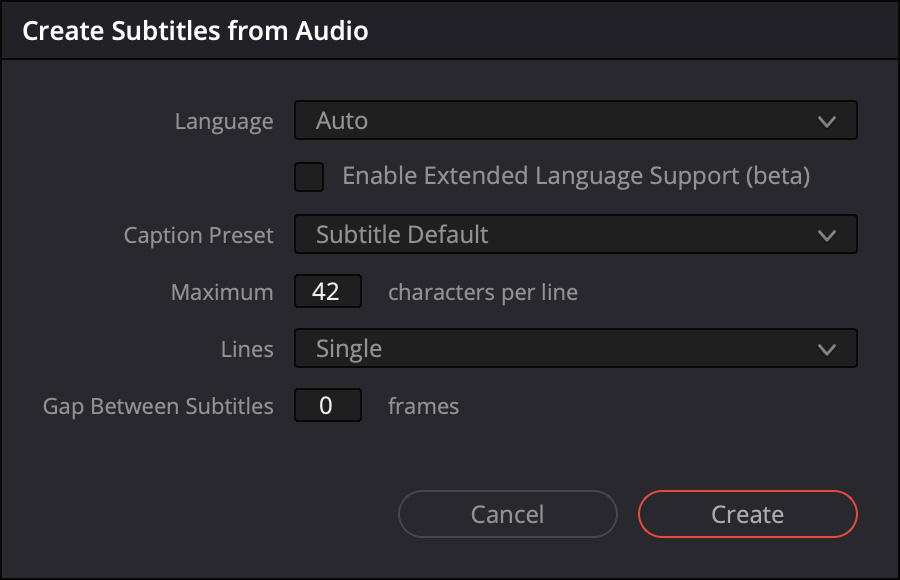
Task: Select the Gap Between Subtitles frames field
Action: (x=327, y=406)
